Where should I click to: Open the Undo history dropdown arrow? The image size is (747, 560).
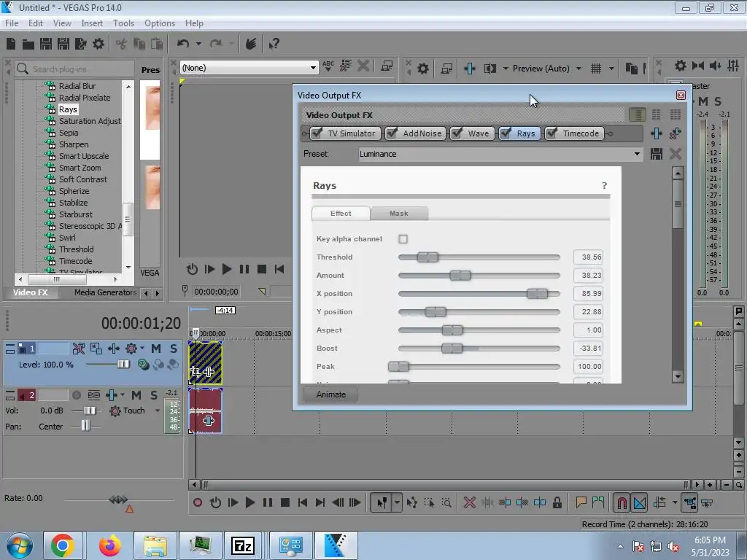[x=198, y=44]
